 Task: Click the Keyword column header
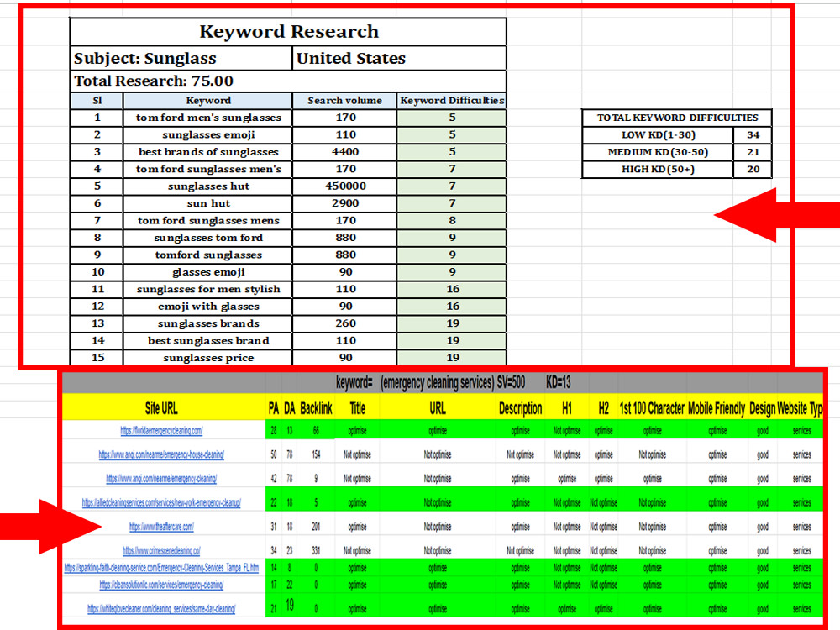click(x=208, y=101)
